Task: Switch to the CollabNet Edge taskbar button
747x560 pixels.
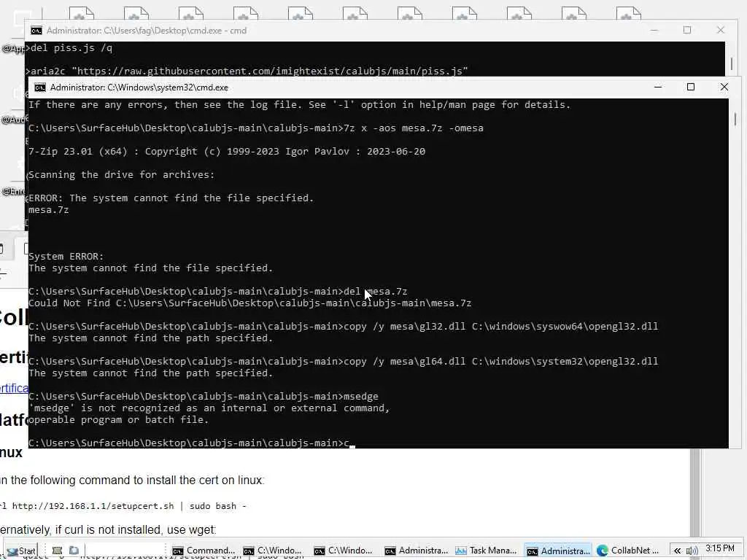Action: pyautogui.click(x=628, y=551)
